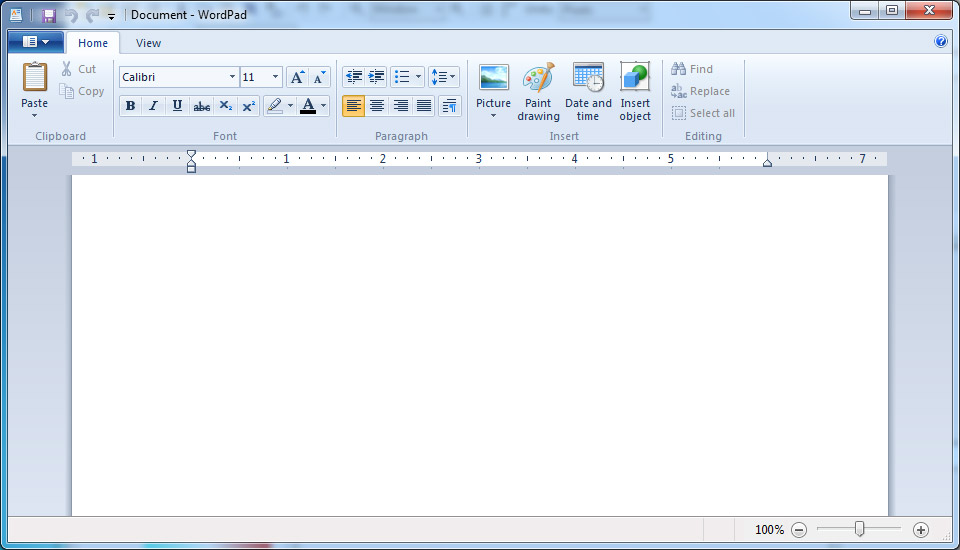This screenshot has height=550, width=960.
Task: Click the Save icon in quick access toolbar
Action: pos(48,15)
